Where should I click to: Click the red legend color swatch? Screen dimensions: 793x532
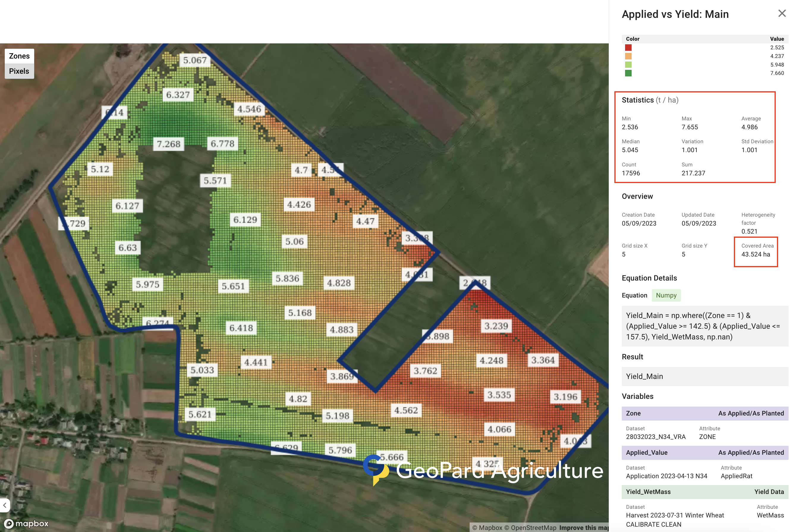click(x=628, y=48)
